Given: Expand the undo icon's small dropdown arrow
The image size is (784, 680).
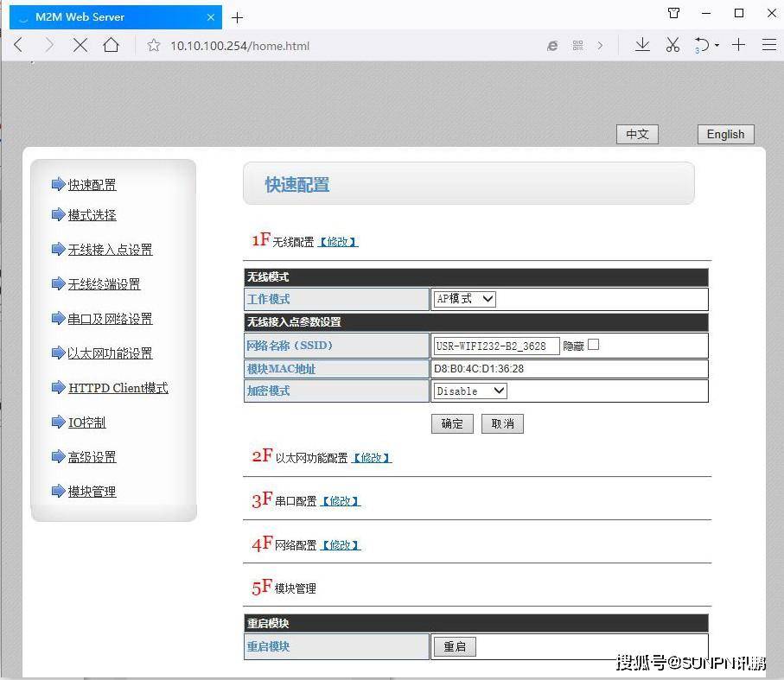Looking at the screenshot, I should point(717,45).
